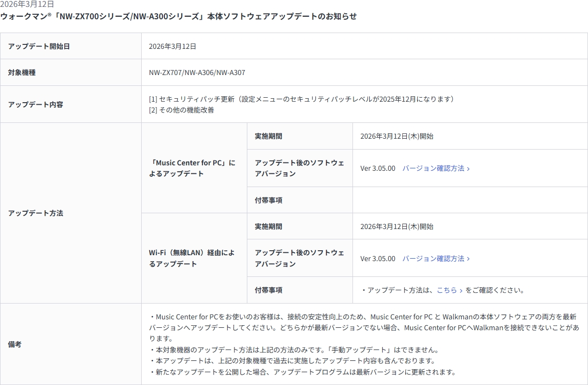Click the date 2026年3月12日 above the title
Screen dimensions: 588x385
pos(27,4)
